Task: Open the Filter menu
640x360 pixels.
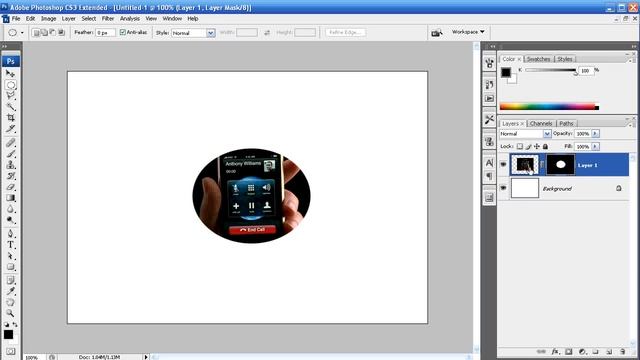Action: [108, 19]
